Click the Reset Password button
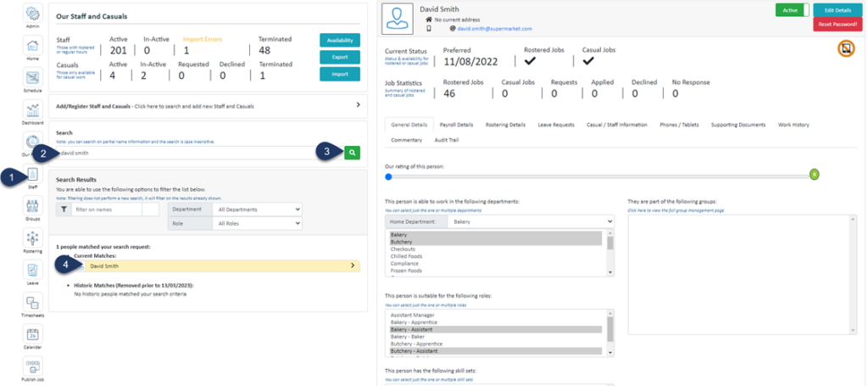The height and width of the screenshot is (386, 868). pos(837,24)
